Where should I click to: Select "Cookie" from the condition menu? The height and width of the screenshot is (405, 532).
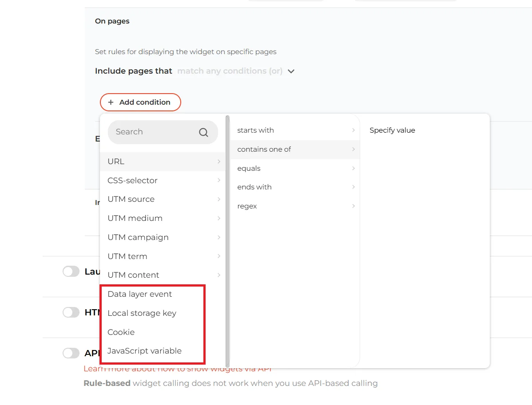pos(121,332)
